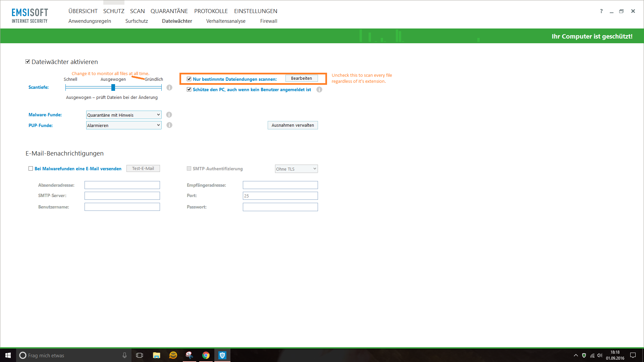Screen dimensions: 644x362
Task: Click the Ausnahmen verwalten button
Action: pyautogui.click(x=292, y=125)
